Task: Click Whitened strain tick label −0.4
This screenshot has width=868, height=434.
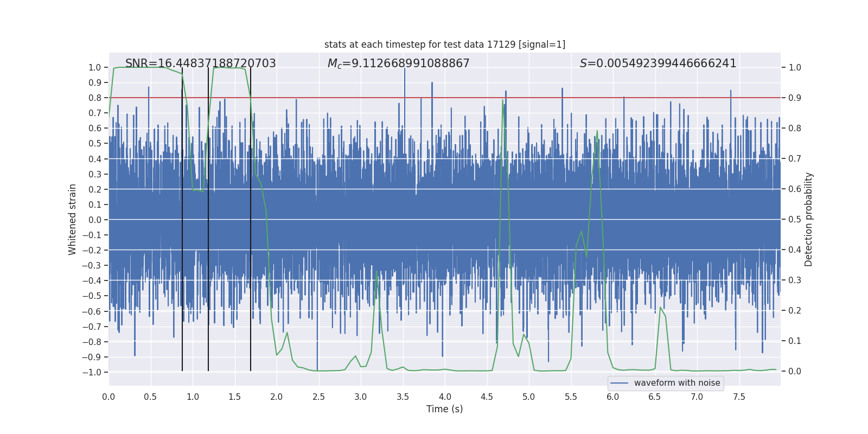Action: coord(92,280)
